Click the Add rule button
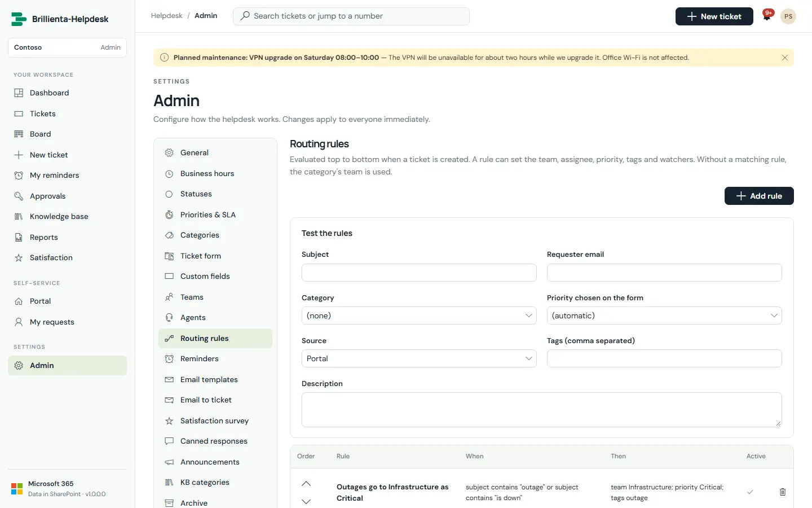The width and height of the screenshot is (812, 508). click(x=759, y=196)
